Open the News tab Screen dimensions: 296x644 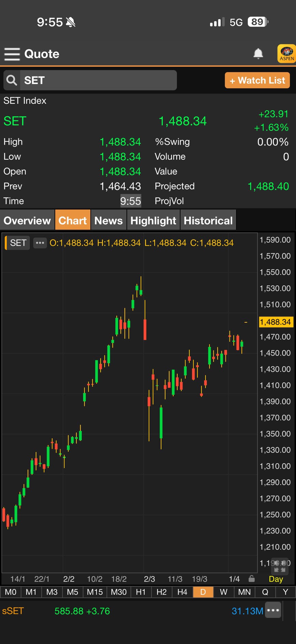point(108,221)
